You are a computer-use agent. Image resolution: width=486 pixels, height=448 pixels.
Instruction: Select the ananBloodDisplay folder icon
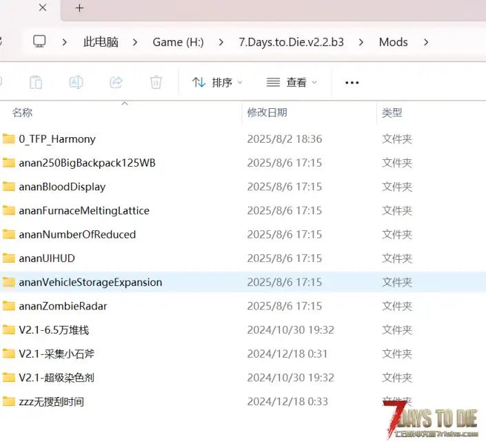pyautogui.click(x=9, y=187)
